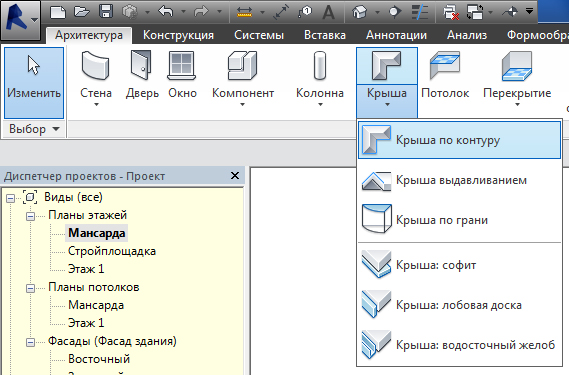Click the Close hidden windows icon
Image resolution: width=569 pixels, height=375 pixels.
[x=451, y=12]
